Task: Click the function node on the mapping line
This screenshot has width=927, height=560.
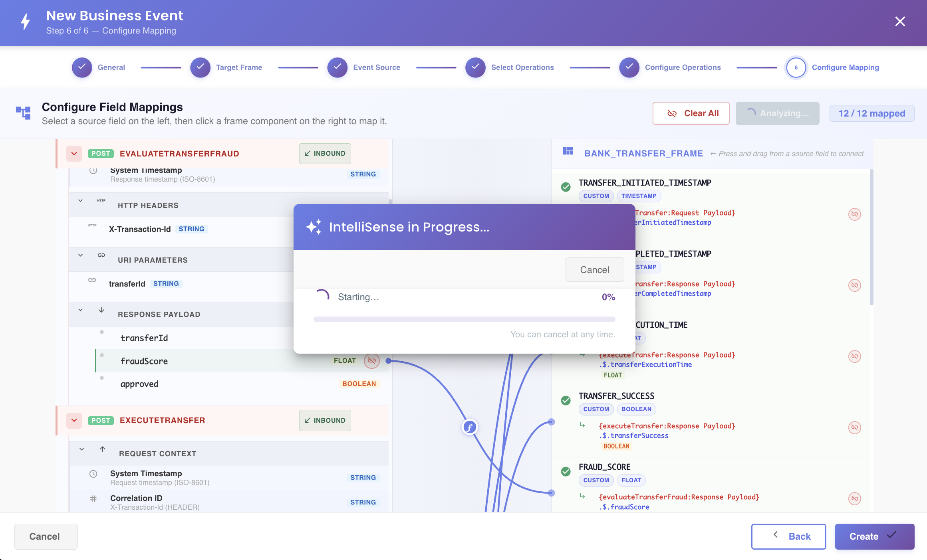Action: (470, 427)
